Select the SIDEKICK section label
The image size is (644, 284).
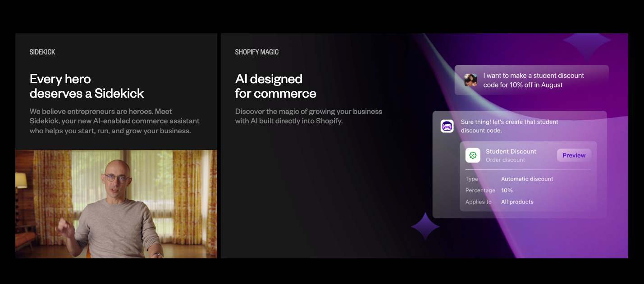[x=42, y=52]
